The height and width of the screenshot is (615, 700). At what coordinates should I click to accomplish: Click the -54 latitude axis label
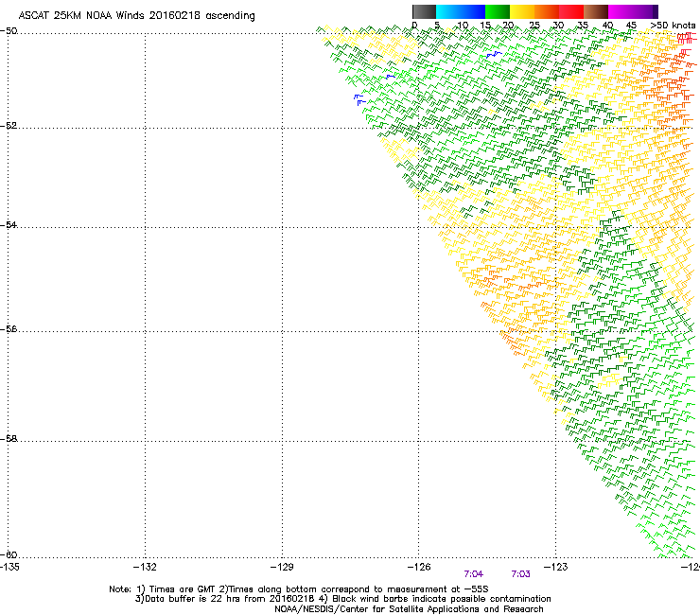[9, 225]
